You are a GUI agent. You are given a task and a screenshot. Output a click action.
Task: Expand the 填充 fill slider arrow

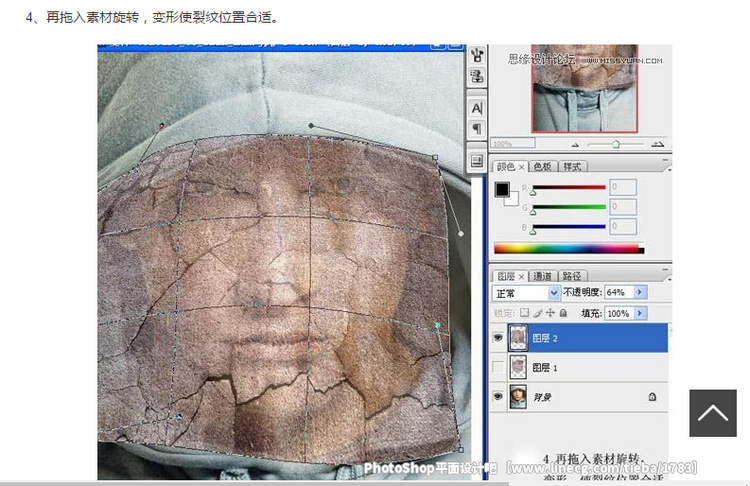[x=641, y=313]
